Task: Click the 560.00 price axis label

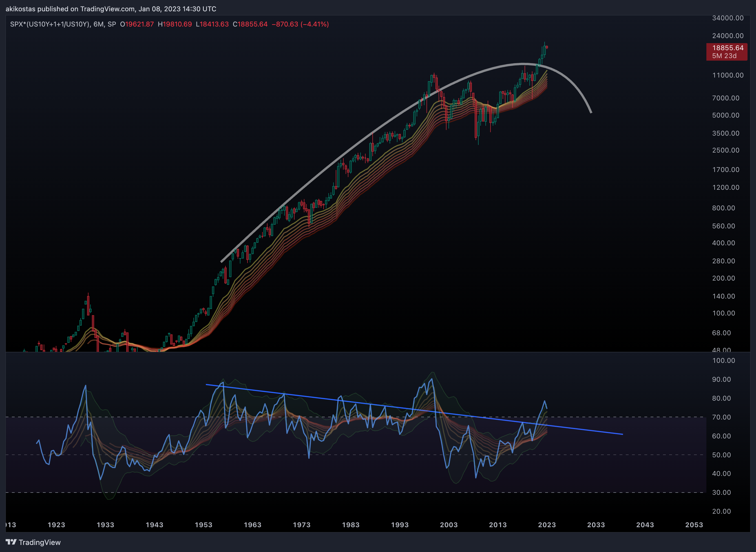Action: (724, 226)
